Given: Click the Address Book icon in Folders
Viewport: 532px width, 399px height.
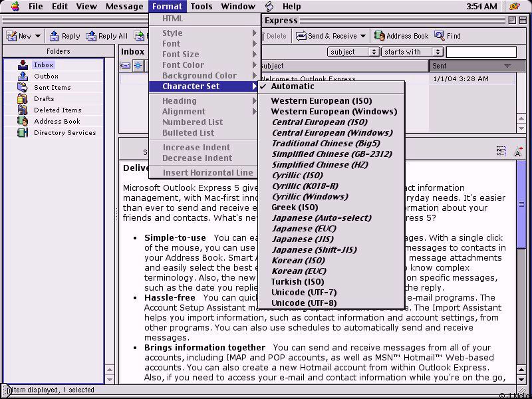Looking at the screenshot, I should (23, 121).
